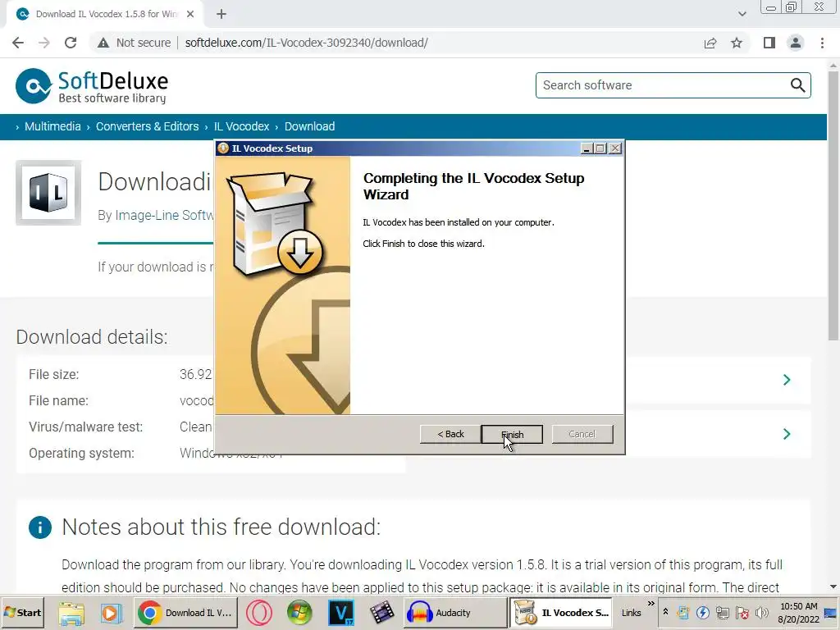This screenshot has width=840, height=630.
Task: Click the Action Center flag tray icon
Action: [x=742, y=613]
